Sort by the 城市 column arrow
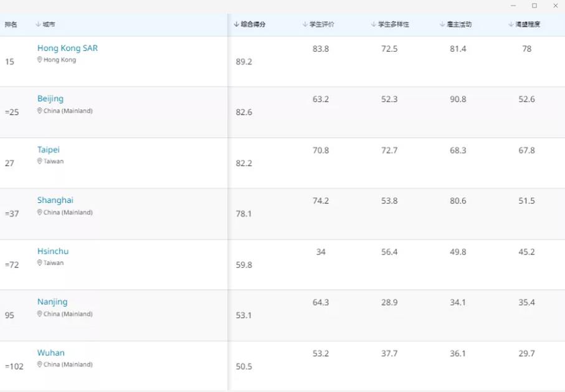Image resolution: width=565 pixels, height=392 pixels. [38, 24]
